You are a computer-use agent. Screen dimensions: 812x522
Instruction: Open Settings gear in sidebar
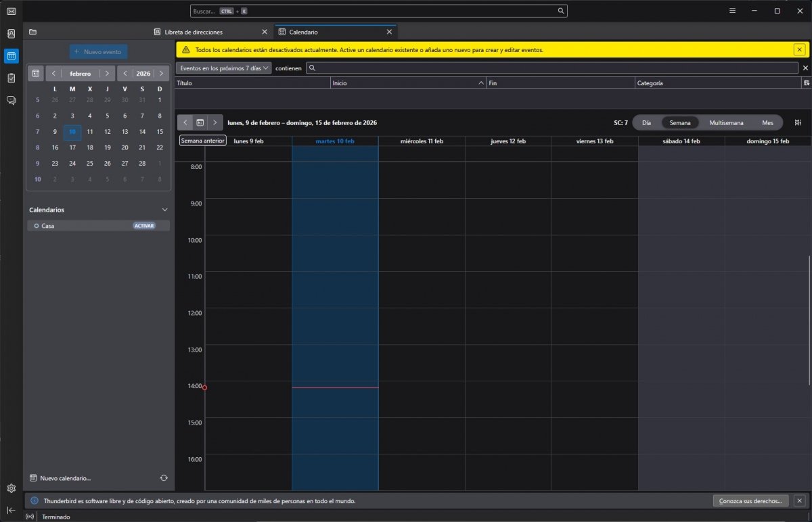click(11, 488)
